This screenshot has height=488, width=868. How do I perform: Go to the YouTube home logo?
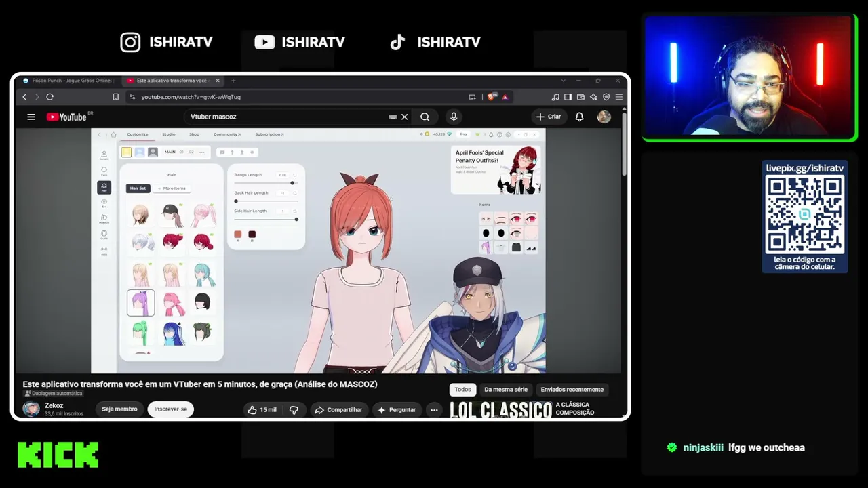66,117
